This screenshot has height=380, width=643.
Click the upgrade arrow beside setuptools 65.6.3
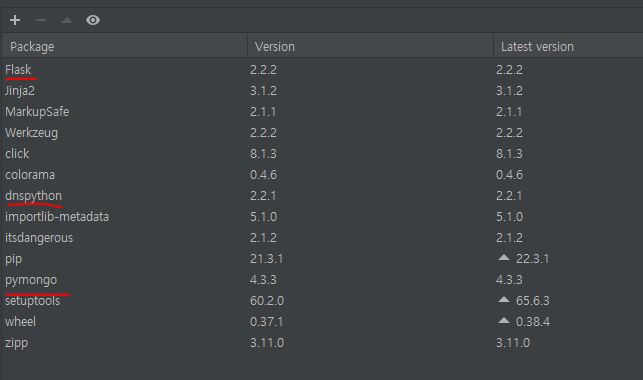click(x=504, y=300)
